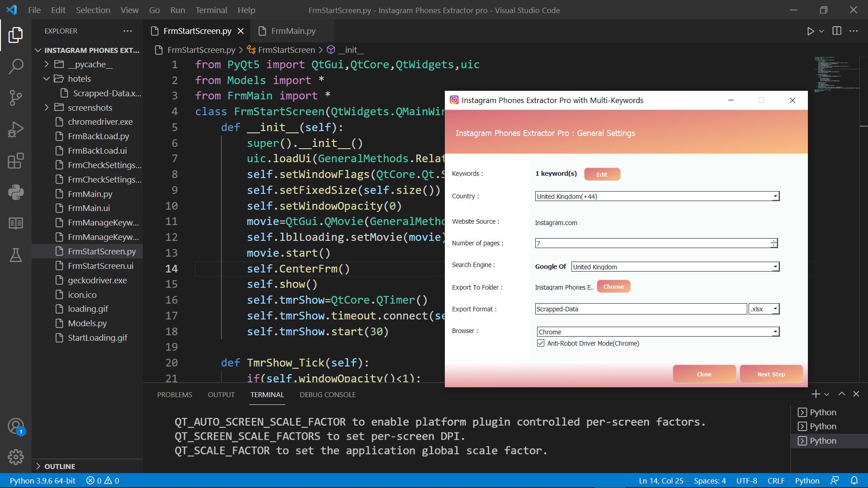This screenshot has height=488, width=868.
Task: Click the Choose export folder button
Action: click(x=613, y=286)
